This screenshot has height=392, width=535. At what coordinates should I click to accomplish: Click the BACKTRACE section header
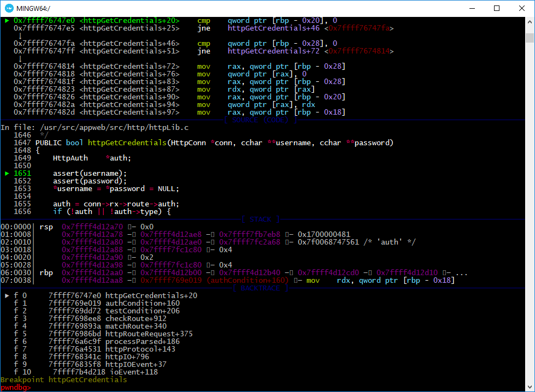261,288
